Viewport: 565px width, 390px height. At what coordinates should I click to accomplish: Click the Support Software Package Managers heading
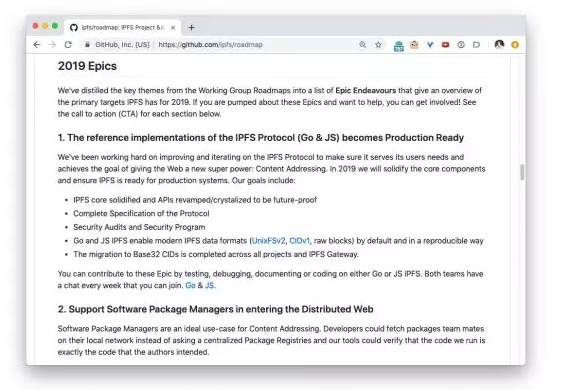pyautogui.click(x=215, y=309)
